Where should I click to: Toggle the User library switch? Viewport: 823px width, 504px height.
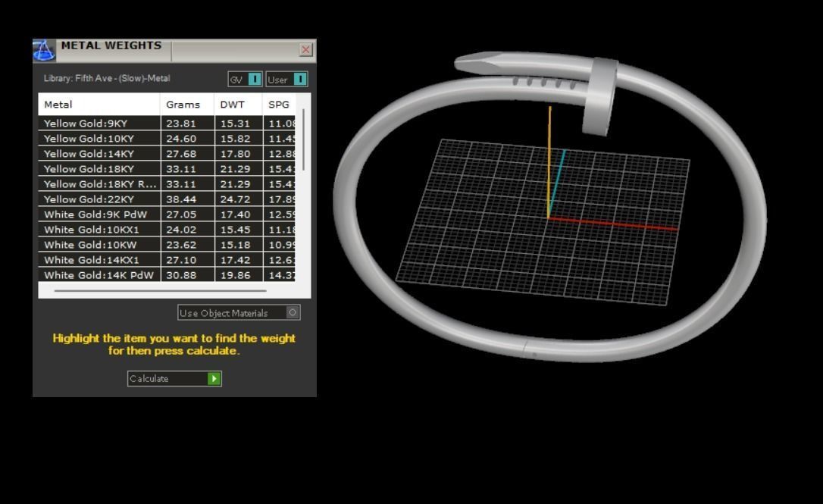[299, 79]
